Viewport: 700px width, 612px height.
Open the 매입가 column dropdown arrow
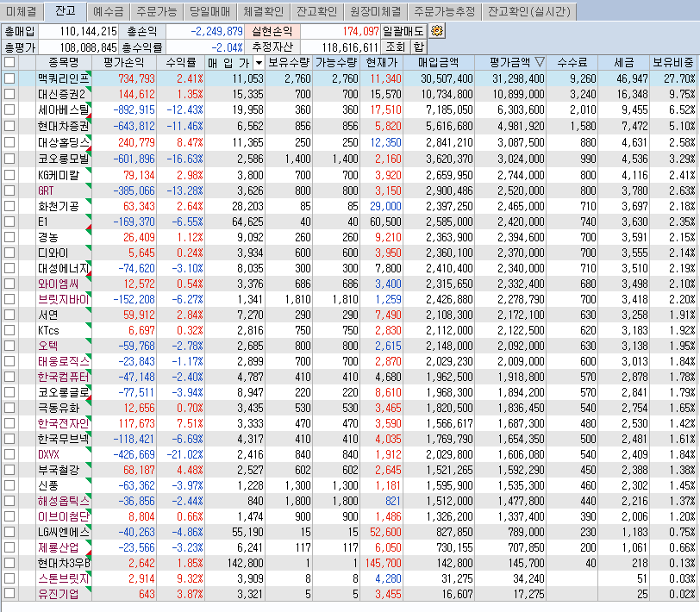[259, 63]
